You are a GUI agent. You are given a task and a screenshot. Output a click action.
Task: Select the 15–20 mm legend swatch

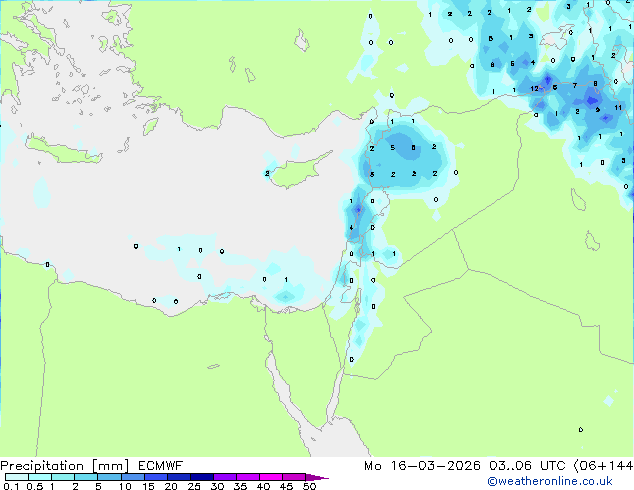click(x=155, y=477)
